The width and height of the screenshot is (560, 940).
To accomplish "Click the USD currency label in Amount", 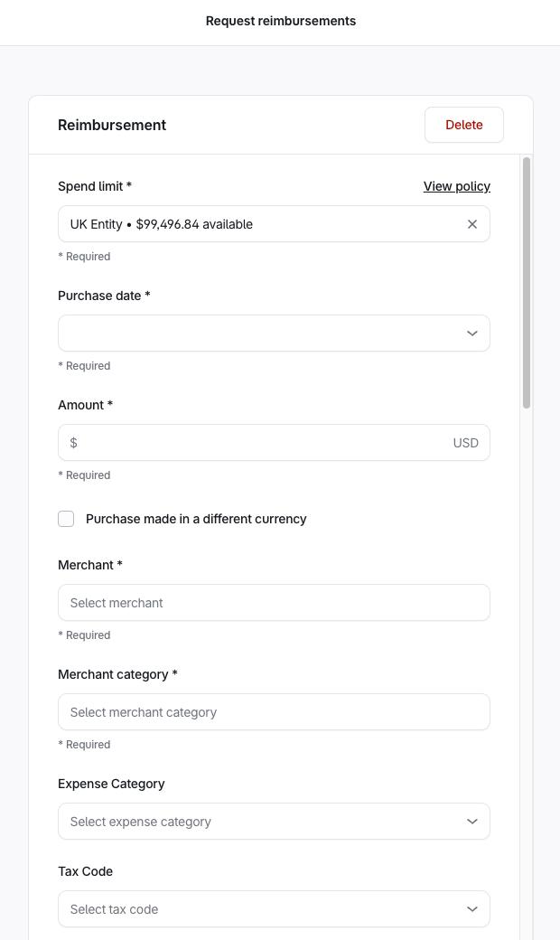I will 465,443.
